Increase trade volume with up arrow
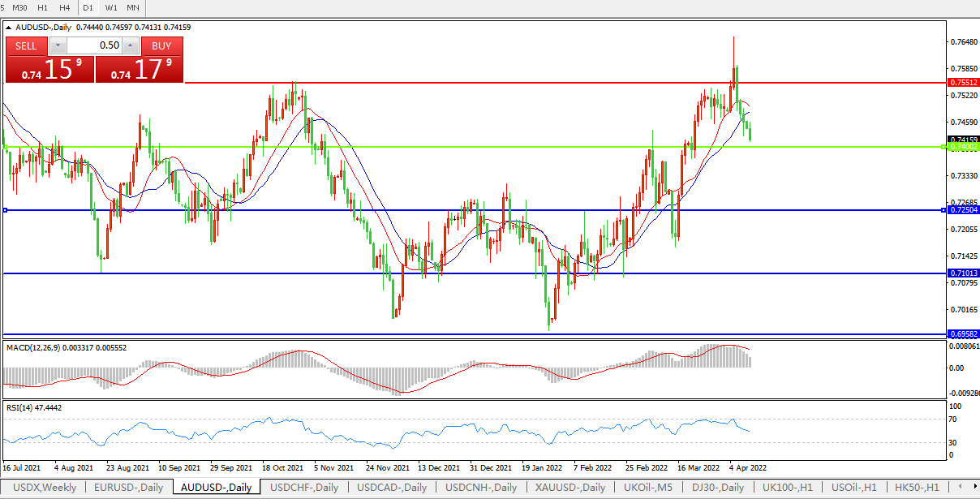The width and height of the screenshot is (980, 499). pos(130,45)
